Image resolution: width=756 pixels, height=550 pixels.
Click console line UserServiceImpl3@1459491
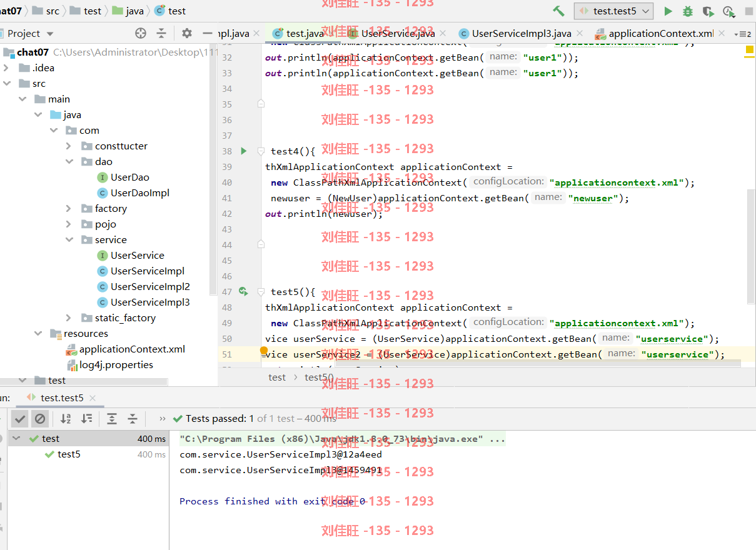pyautogui.click(x=280, y=470)
